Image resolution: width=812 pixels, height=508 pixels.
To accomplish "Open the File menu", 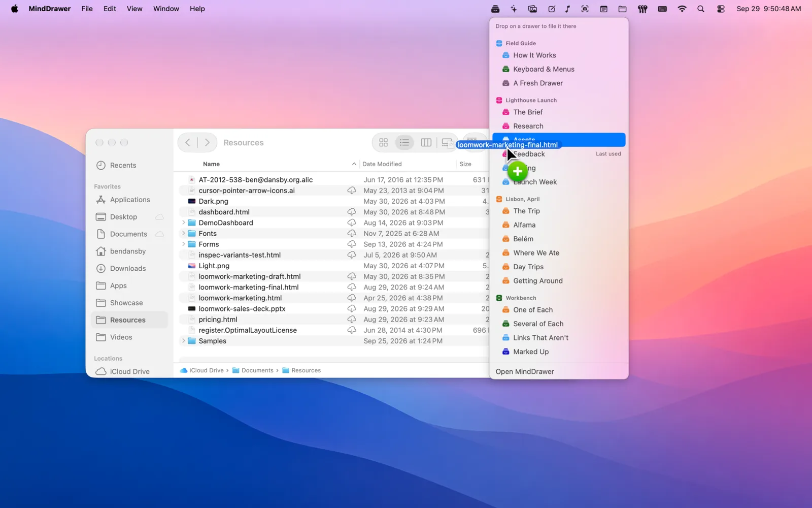I will click(87, 9).
